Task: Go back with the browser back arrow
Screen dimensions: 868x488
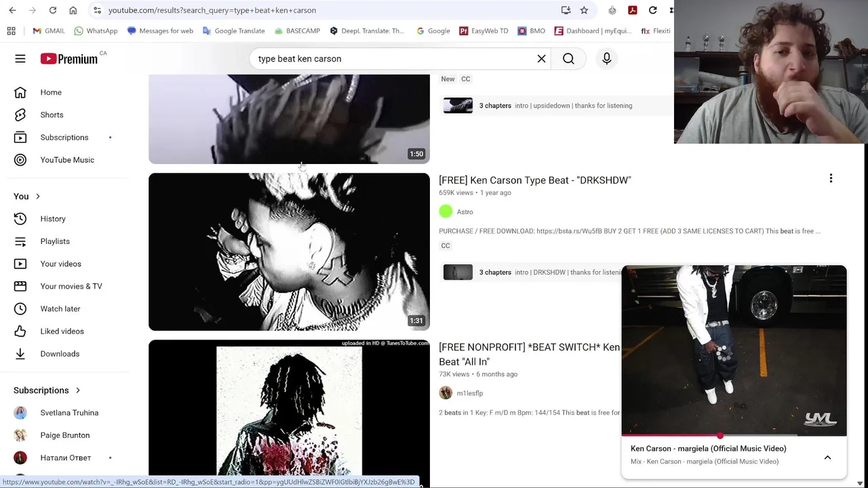Action: tap(12, 10)
